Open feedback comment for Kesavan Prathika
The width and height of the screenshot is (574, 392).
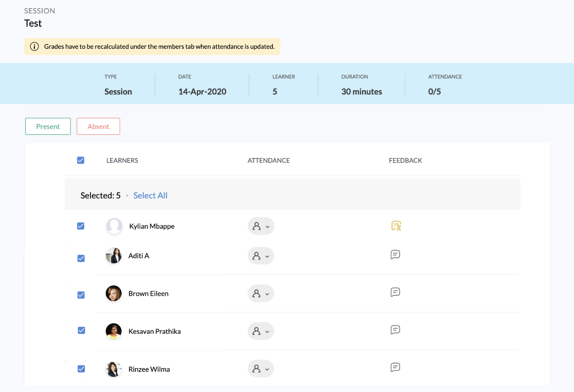click(395, 330)
